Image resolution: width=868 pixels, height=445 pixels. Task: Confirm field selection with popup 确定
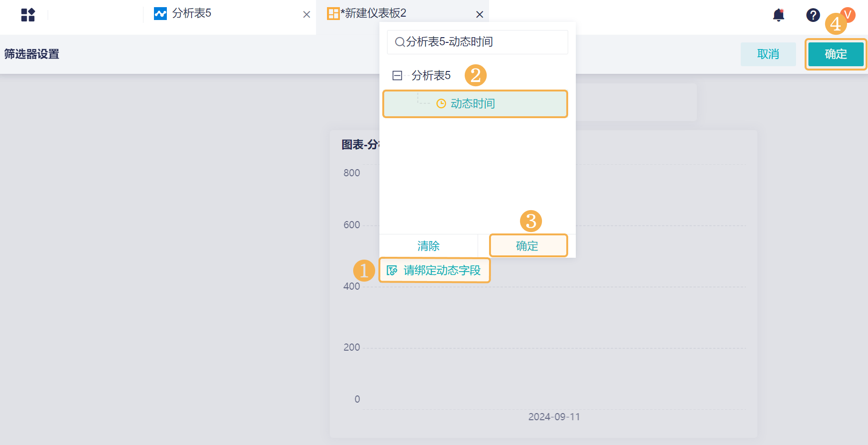point(528,246)
